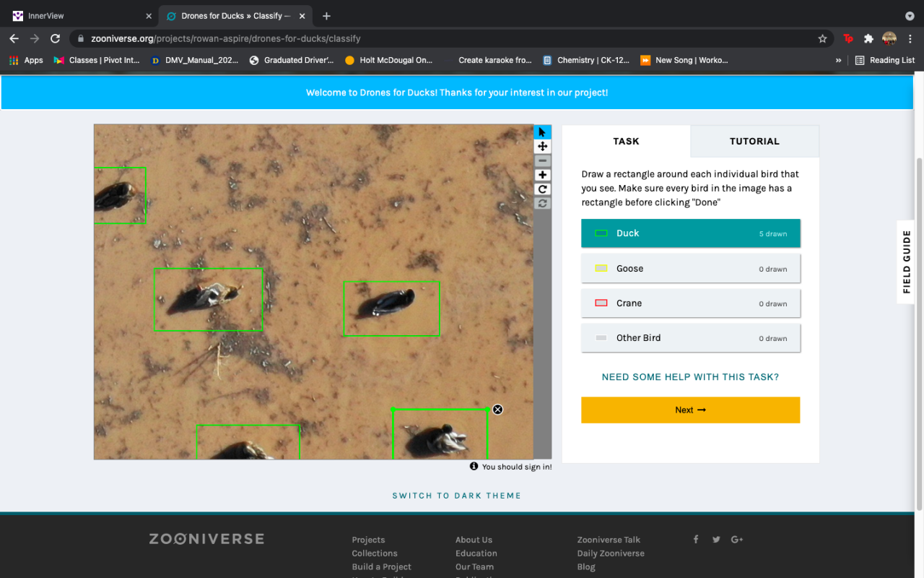
Task: Open Chrome three-dot menu
Action: click(x=910, y=38)
